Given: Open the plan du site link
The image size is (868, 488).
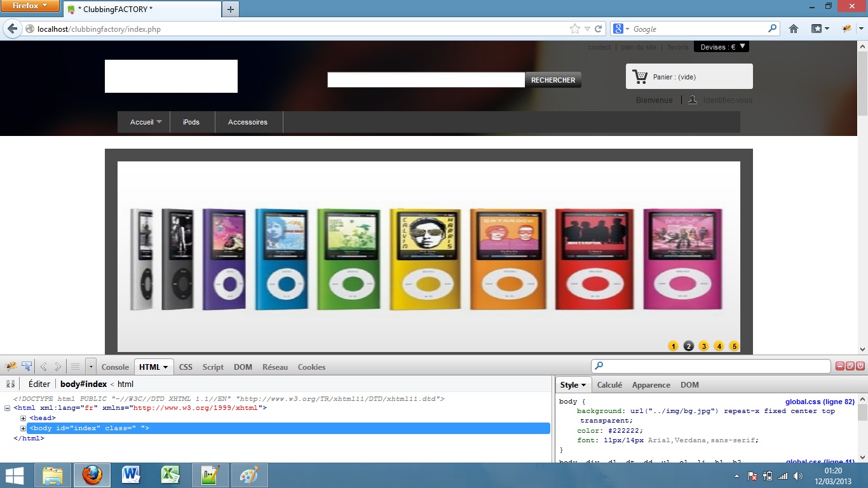Looking at the screenshot, I should coord(639,47).
